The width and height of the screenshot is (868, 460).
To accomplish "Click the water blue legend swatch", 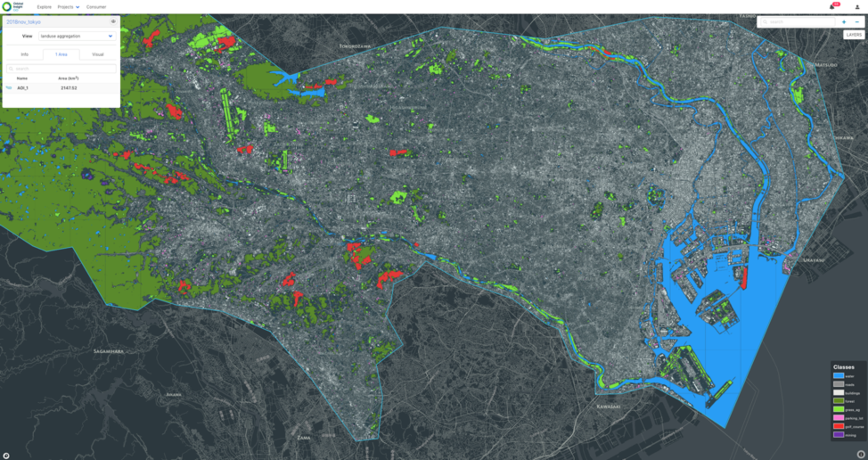I will click(x=838, y=376).
